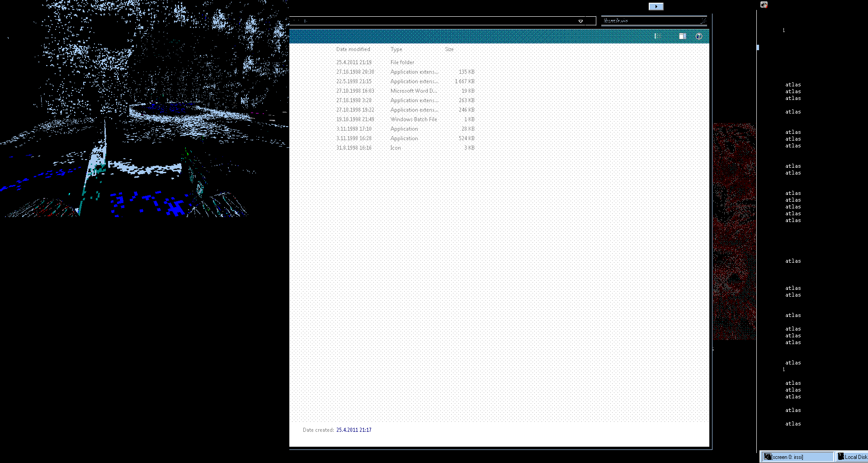This screenshot has height=463, width=868.
Task: Sort files by Type column header
Action: click(x=396, y=49)
